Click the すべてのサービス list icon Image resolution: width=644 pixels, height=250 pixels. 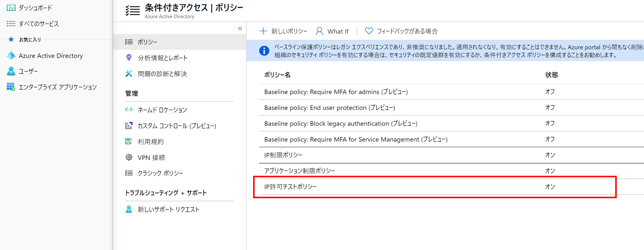click(x=11, y=24)
